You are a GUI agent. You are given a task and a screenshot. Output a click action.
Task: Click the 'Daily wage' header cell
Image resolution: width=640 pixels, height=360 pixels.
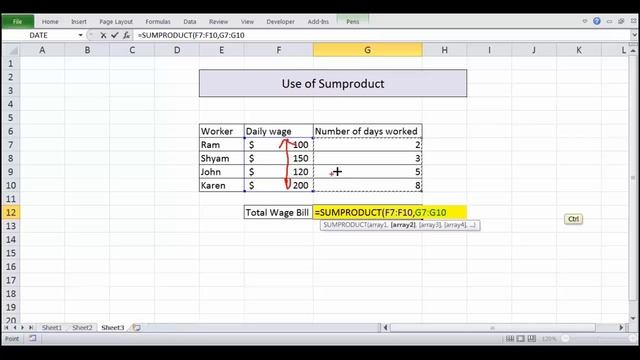pos(279,131)
